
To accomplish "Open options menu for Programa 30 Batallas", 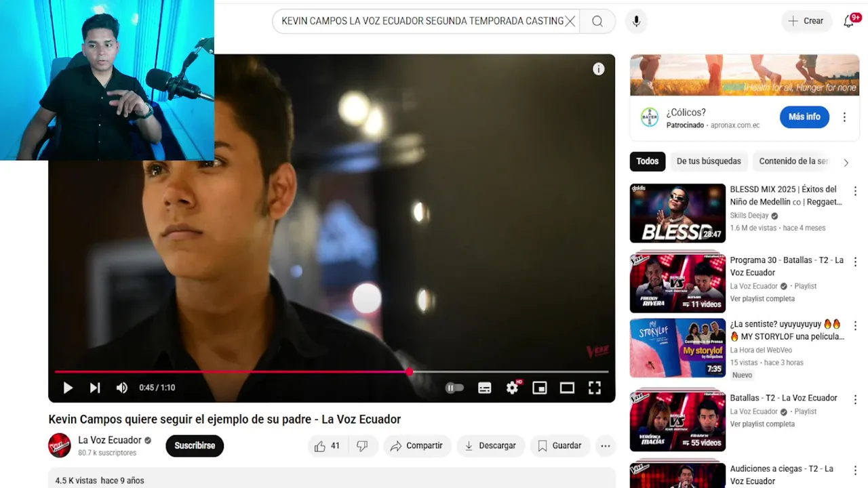I will tap(855, 262).
